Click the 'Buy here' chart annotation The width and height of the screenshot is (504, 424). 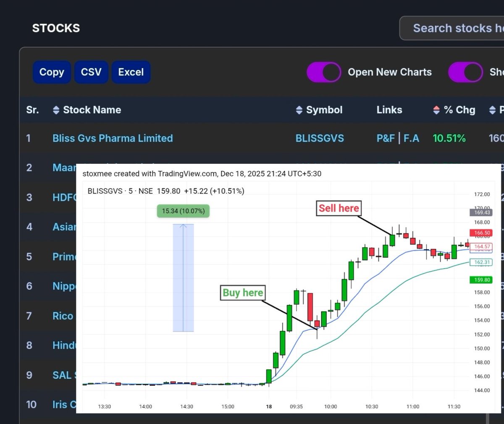coord(243,293)
